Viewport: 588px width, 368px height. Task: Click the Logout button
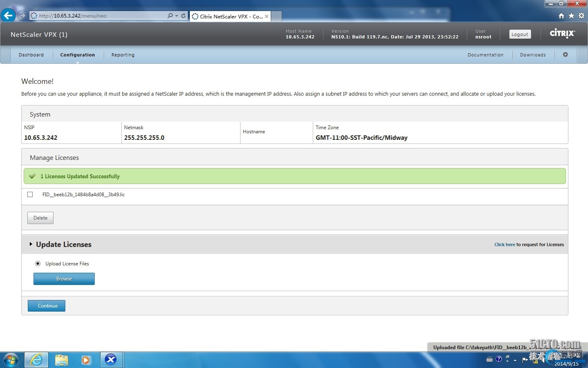point(520,34)
